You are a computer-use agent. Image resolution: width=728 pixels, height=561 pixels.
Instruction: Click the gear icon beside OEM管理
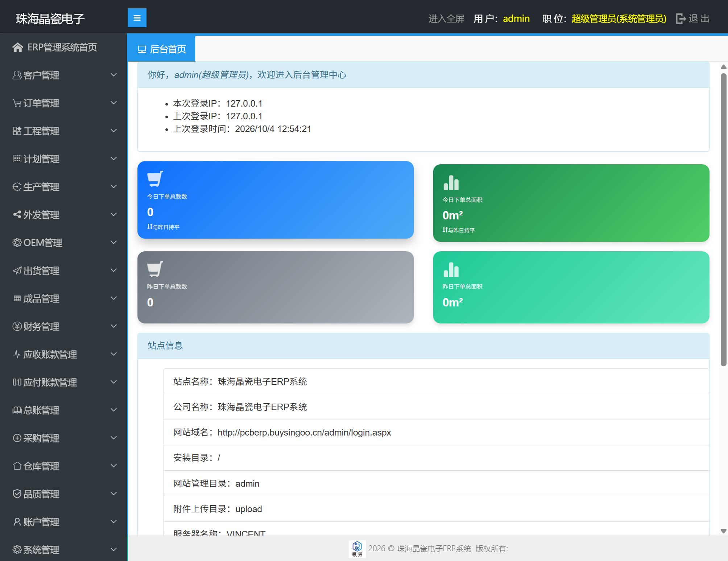[17, 243]
